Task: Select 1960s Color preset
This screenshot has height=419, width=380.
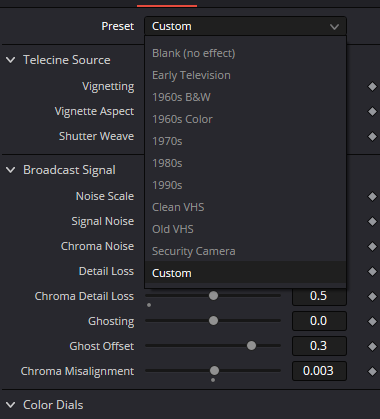Action: pos(245,119)
